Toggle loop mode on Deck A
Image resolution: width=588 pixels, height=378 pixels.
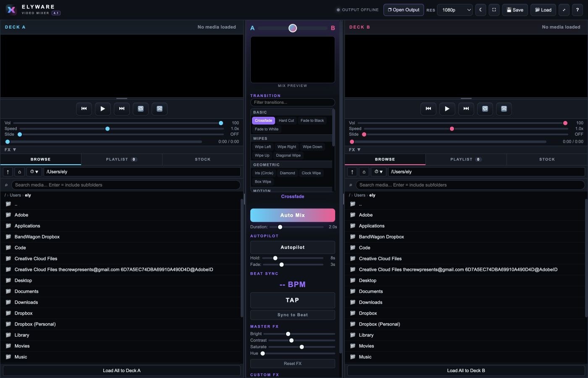pos(141,109)
